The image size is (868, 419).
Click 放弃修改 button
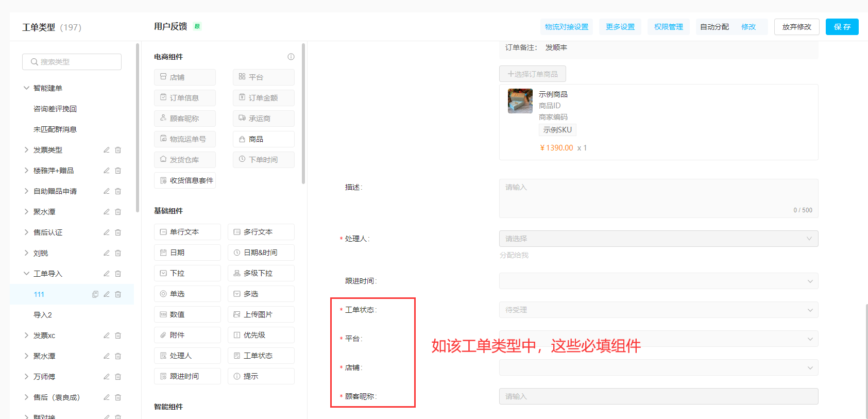tap(797, 27)
